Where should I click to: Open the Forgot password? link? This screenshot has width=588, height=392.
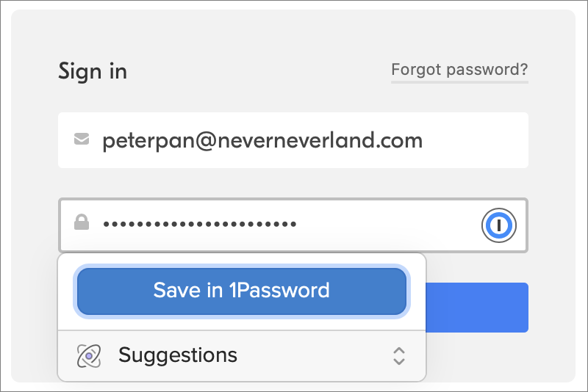tap(459, 70)
